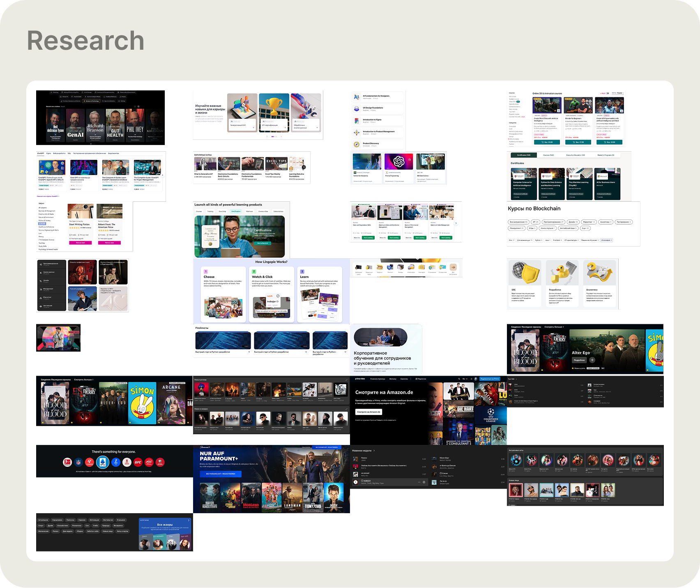Click the button under Alter Ego title
Image resolution: width=700 pixels, height=588 pixels.
click(579, 360)
